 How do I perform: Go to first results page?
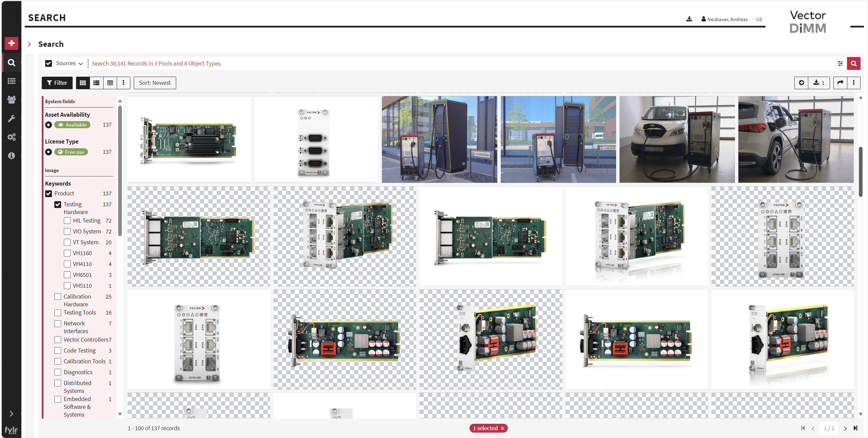803,428
